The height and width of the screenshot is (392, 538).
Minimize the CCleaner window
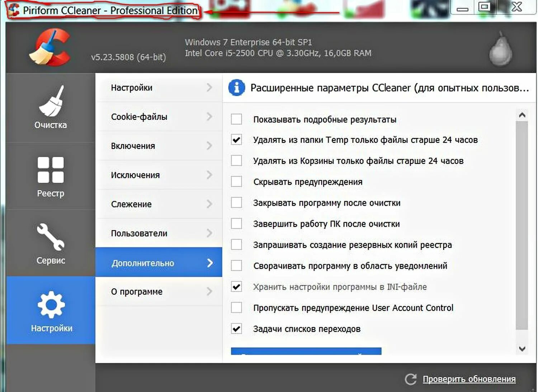462,8
